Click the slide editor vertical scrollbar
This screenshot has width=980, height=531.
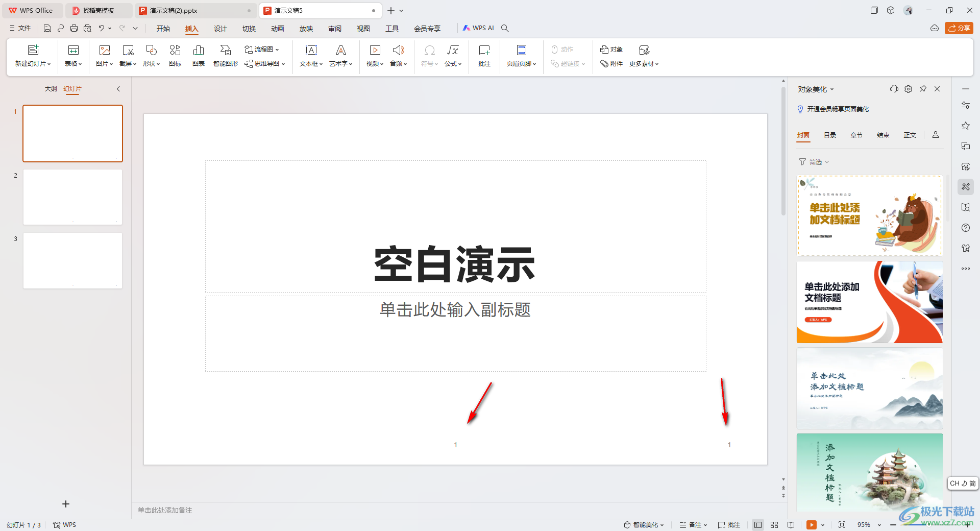pyautogui.click(x=783, y=151)
